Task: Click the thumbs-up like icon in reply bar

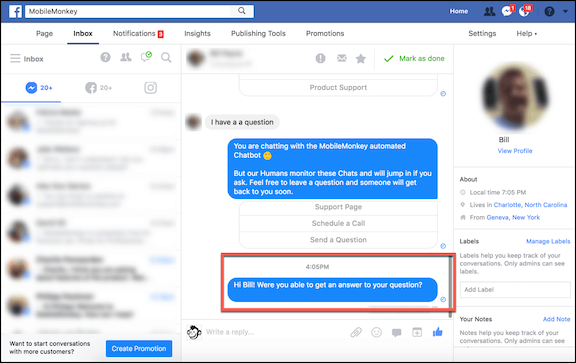Action: pyautogui.click(x=438, y=333)
